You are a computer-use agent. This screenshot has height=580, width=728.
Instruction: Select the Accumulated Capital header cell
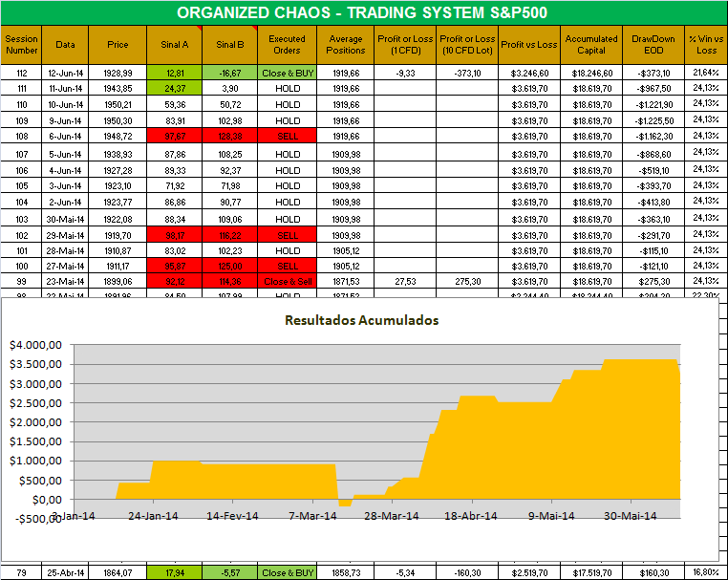coord(591,45)
